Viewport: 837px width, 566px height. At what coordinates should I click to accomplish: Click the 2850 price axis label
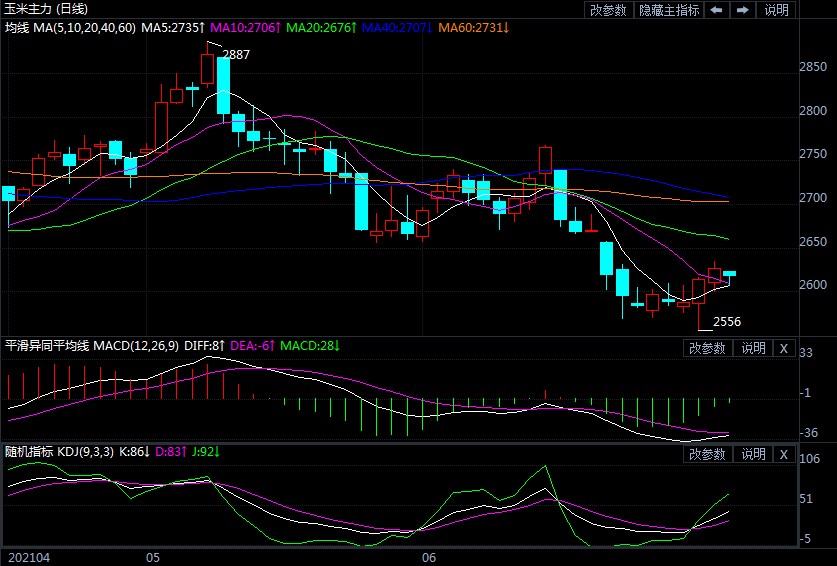[813, 67]
